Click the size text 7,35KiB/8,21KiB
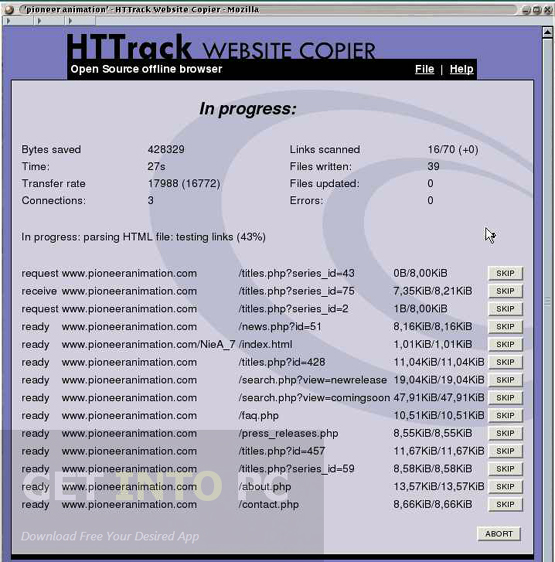Viewport: 555px width, 562px height. coord(433,291)
